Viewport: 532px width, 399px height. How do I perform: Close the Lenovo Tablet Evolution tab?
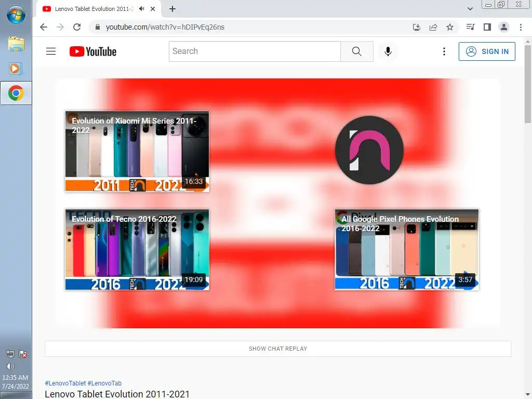[153, 9]
